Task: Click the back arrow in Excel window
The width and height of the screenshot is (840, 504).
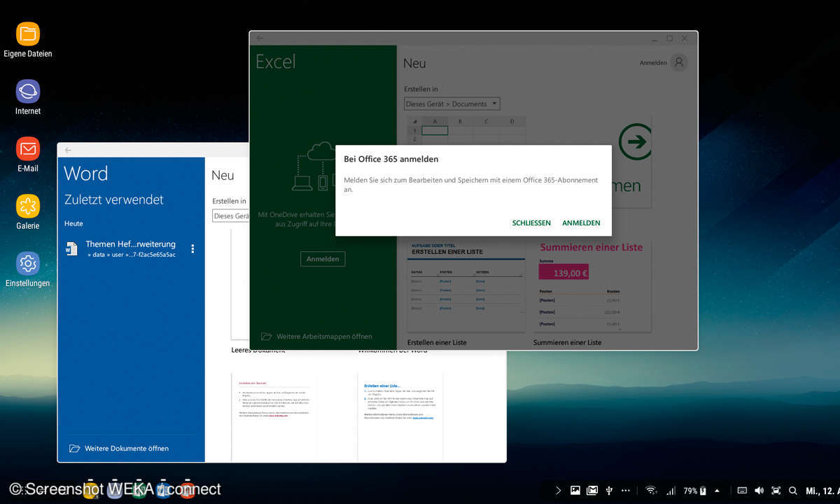Action: 260,38
